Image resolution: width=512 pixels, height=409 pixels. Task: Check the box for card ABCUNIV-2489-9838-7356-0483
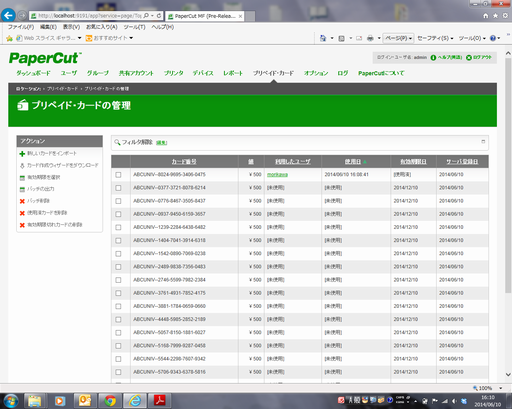click(x=118, y=267)
